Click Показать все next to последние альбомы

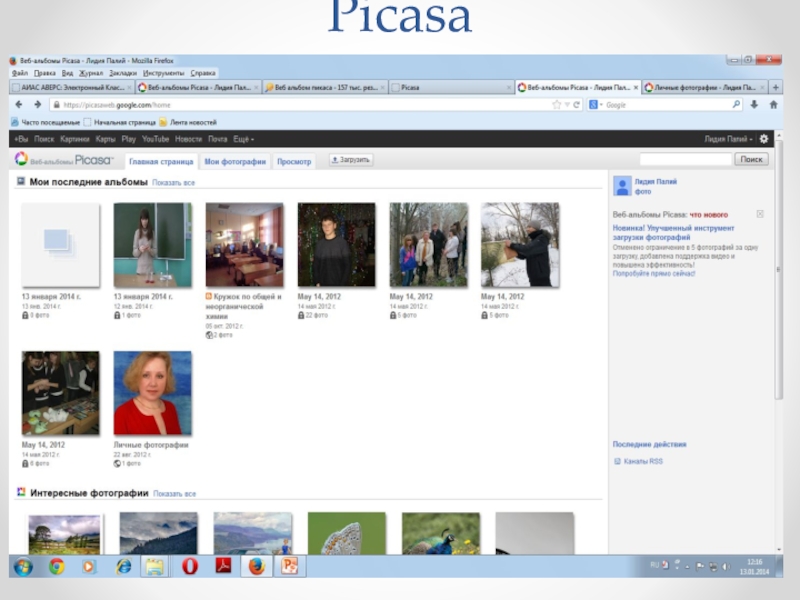[x=173, y=183]
